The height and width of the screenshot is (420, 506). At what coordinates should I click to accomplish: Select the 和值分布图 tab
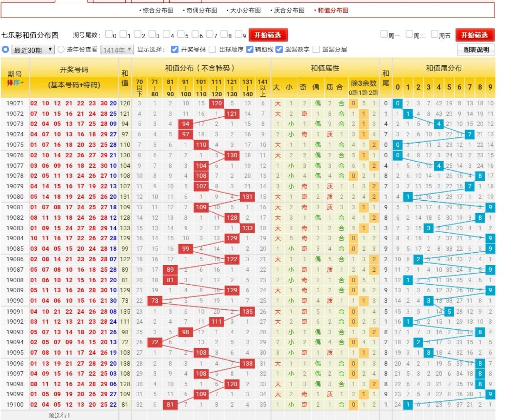[x=333, y=10]
